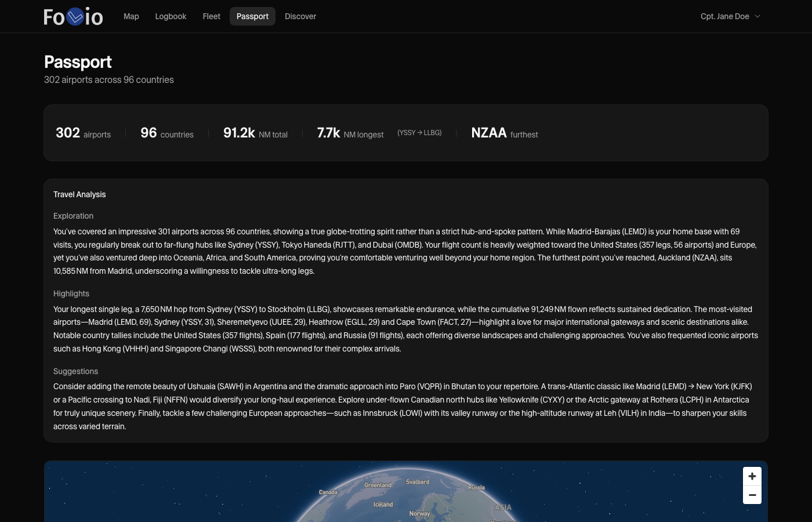Select the '96 countries' statistic
Viewport: 812px width, 522px height.
pyautogui.click(x=167, y=133)
